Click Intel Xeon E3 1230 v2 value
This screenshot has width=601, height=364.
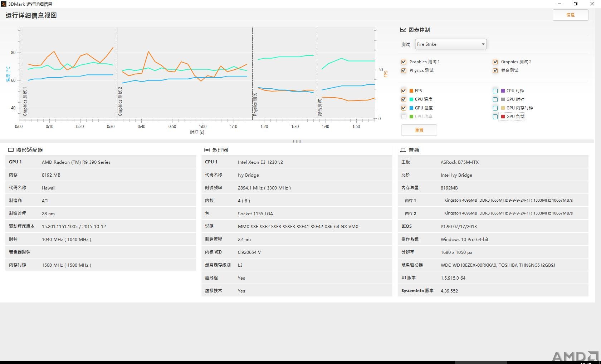[260, 162]
